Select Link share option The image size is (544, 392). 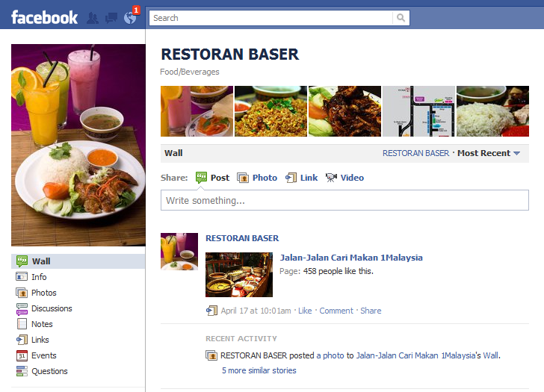coord(309,178)
